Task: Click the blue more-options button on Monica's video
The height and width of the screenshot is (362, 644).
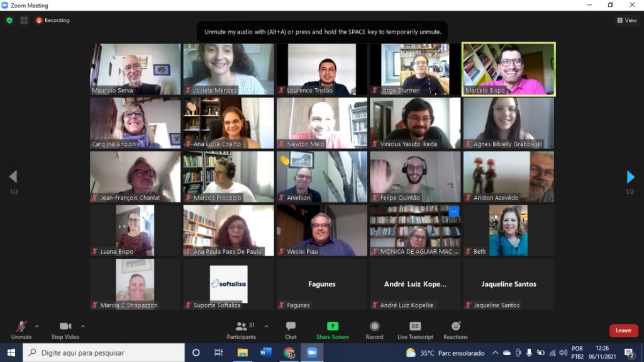Action: tap(453, 212)
